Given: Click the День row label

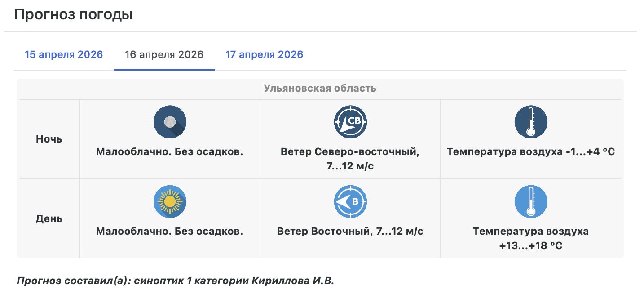Looking at the screenshot, I should click(49, 219).
